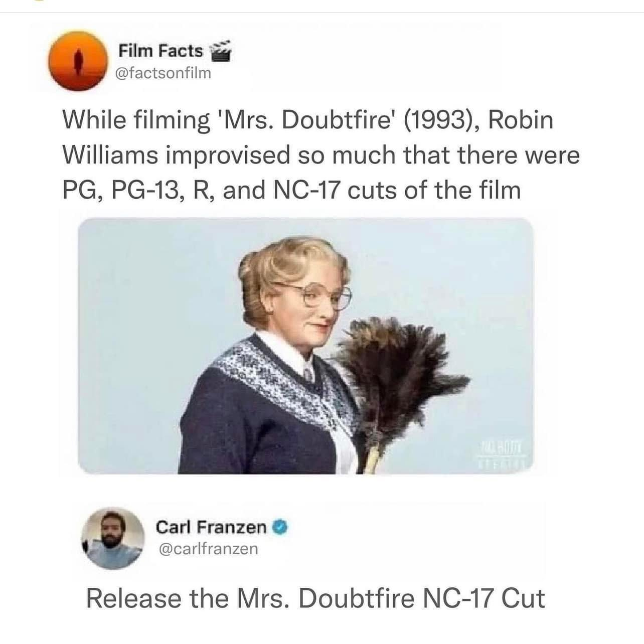This screenshot has width=644, height=644.
Task: Open the @carlfranzen handle
Action: pyautogui.click(x=208, y=549)
